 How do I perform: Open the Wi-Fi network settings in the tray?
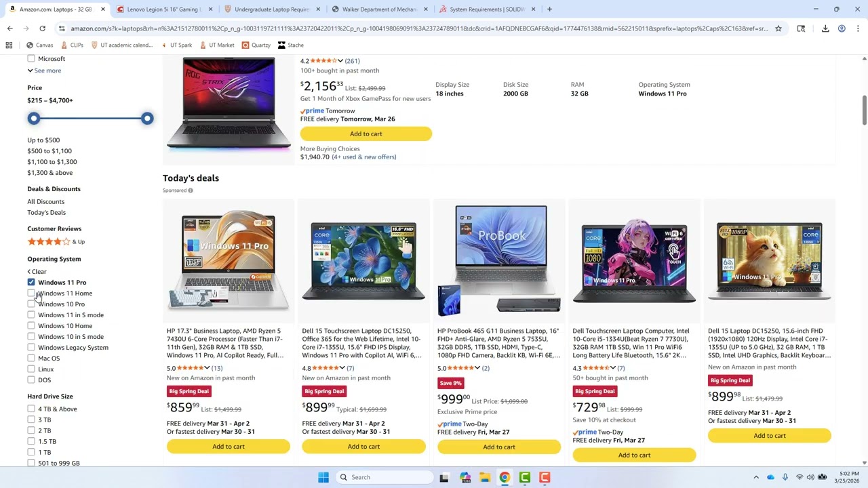800,477
